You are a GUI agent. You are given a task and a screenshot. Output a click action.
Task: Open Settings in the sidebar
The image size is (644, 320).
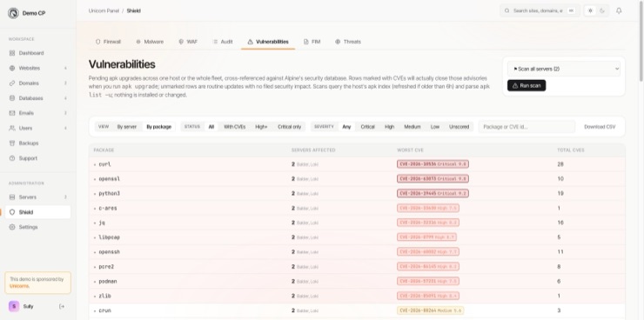[37, 227]
